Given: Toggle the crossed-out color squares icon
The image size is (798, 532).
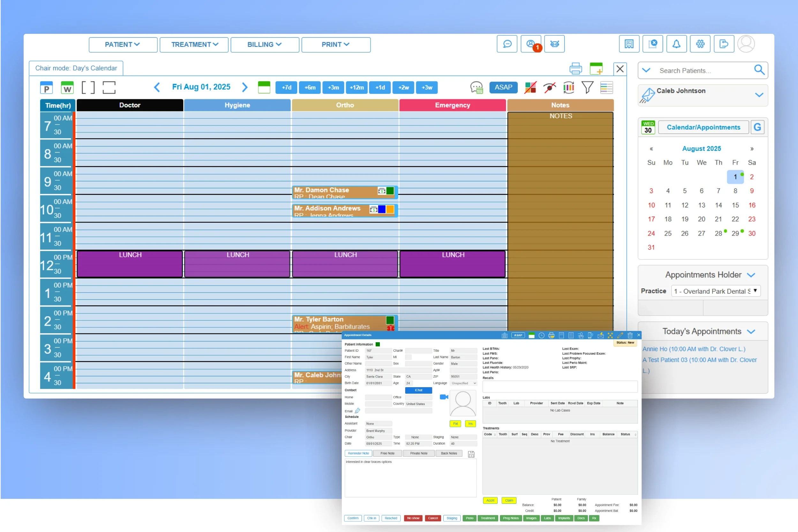Looking at the screenshot, I should (x=530, y=87).
